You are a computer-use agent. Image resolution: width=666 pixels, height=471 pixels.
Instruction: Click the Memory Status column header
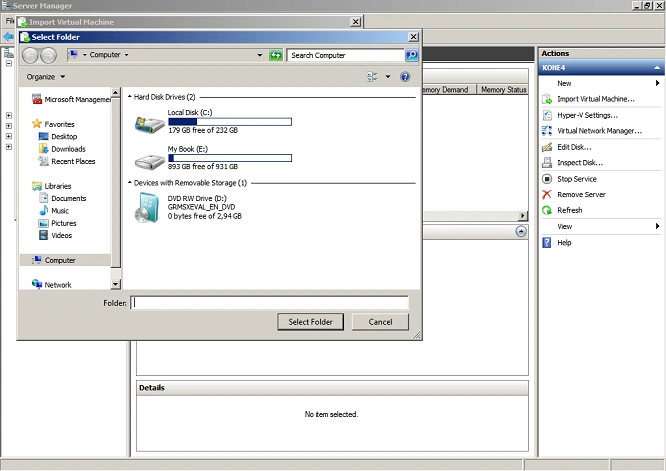(x=502, y=90)
